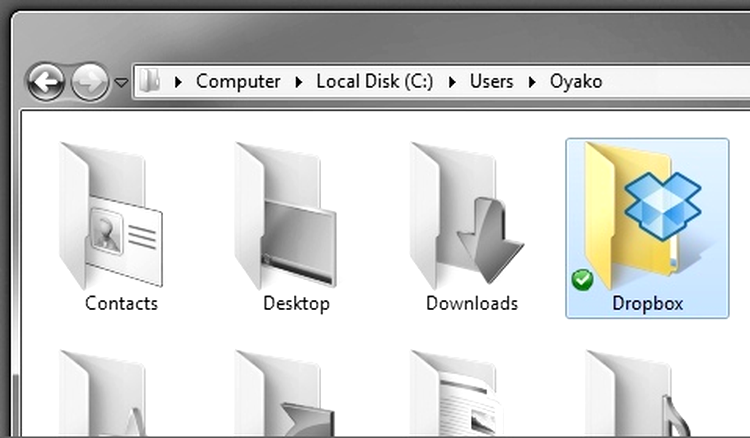The height and width of the screenshot is (438, 750).
Task: Click the Contacts folder name label
Action: click(121, 304)
